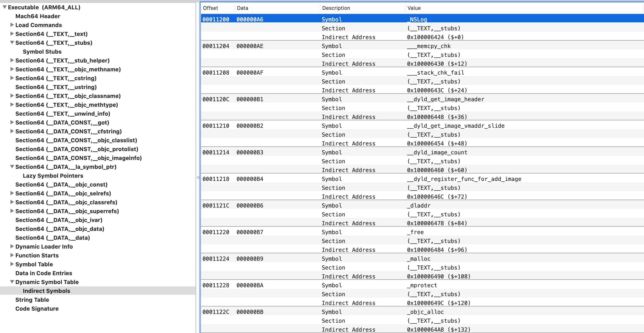Expand Section64 (__TEXT,__cstring) triangle

[12, 78]
